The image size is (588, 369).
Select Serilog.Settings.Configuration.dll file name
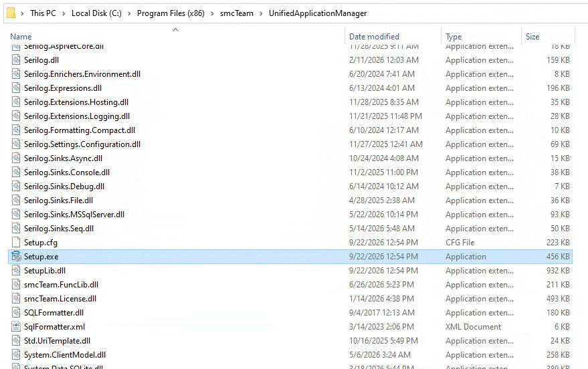[x=82, y=144]
